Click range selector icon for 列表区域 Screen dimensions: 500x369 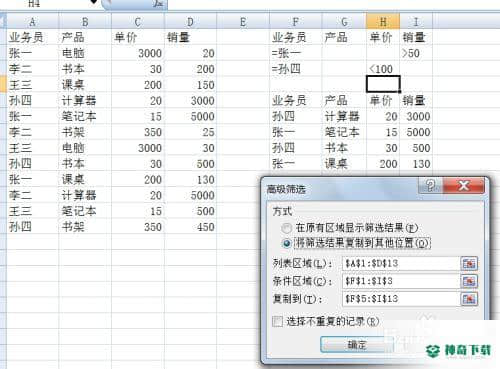coord(469,264)
